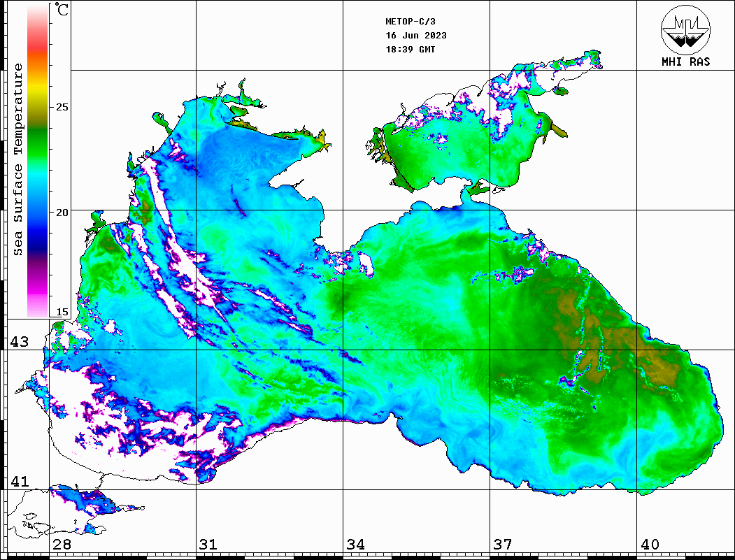
Task: Click the '18:39 GMT' time text
Action: [410, 49]
